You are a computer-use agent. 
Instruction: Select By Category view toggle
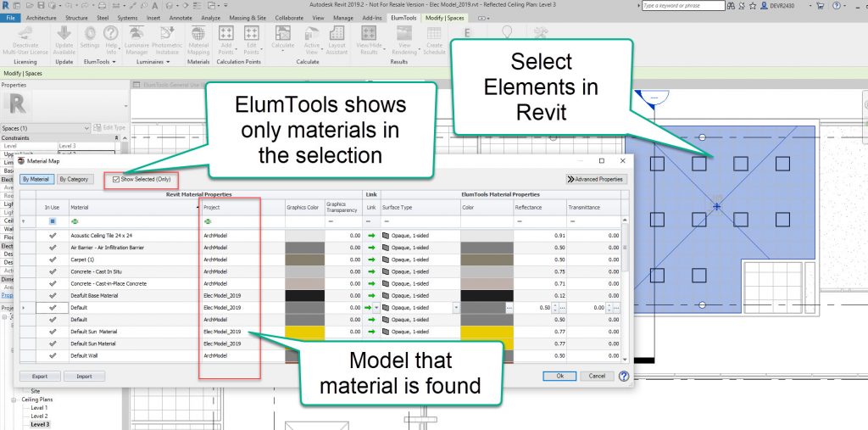(75, 180)
